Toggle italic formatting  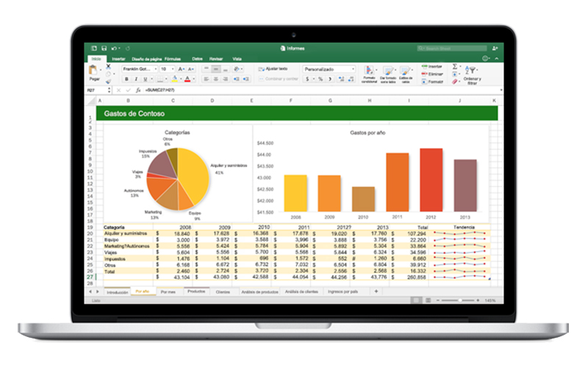point(135,79)
